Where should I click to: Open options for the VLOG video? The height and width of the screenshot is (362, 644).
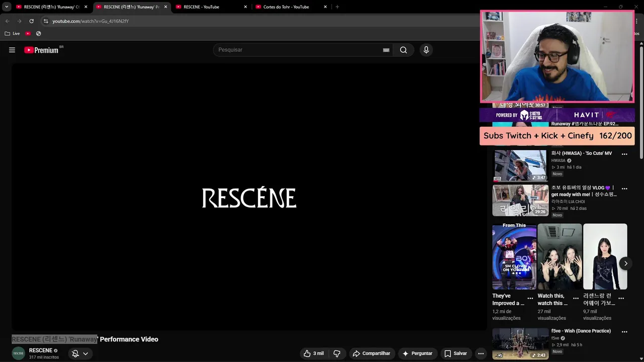point(624,189)
